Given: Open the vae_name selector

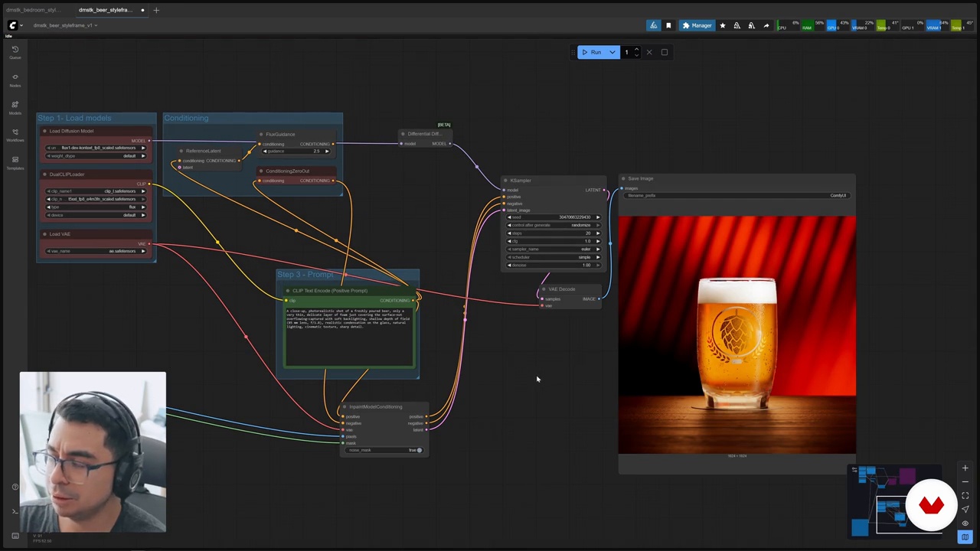Looking at the screenshot, I should point(96,251).
